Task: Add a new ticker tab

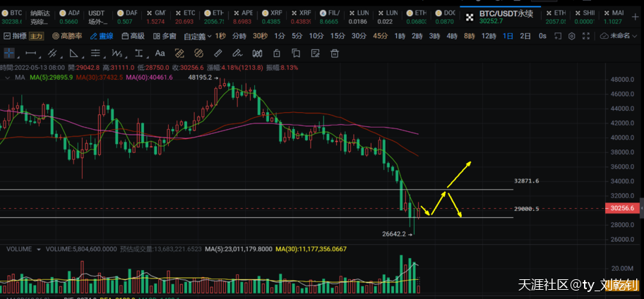Action: [x=636, y=17]
